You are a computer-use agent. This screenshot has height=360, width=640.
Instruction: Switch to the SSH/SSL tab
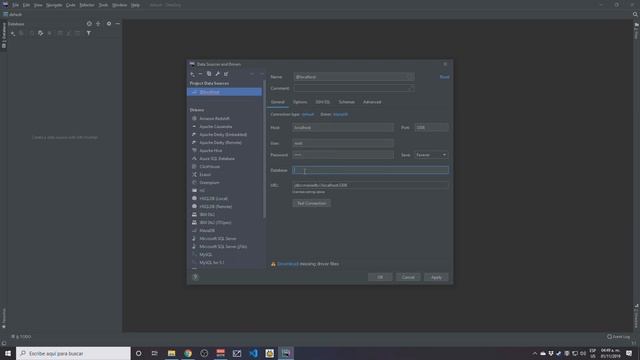click(x=322, y=102)
